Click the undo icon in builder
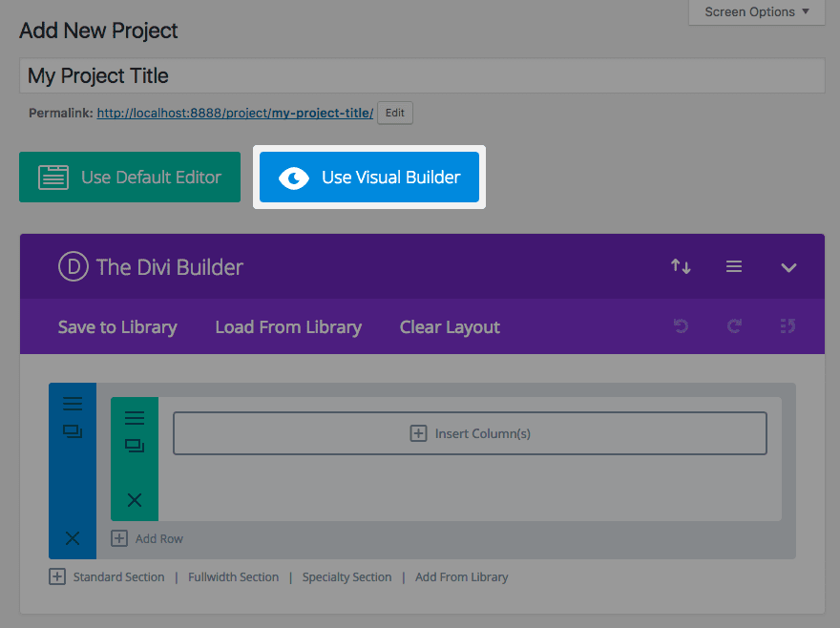The width and height of the screenshot is (840, 628). point(681,326)
